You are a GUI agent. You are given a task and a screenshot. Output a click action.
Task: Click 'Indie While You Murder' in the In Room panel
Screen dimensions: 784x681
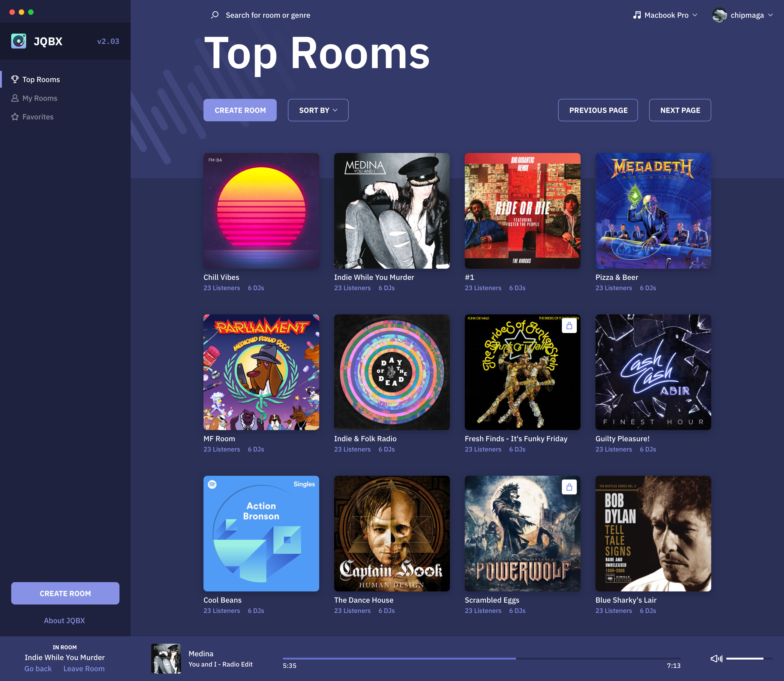[65, 657]
